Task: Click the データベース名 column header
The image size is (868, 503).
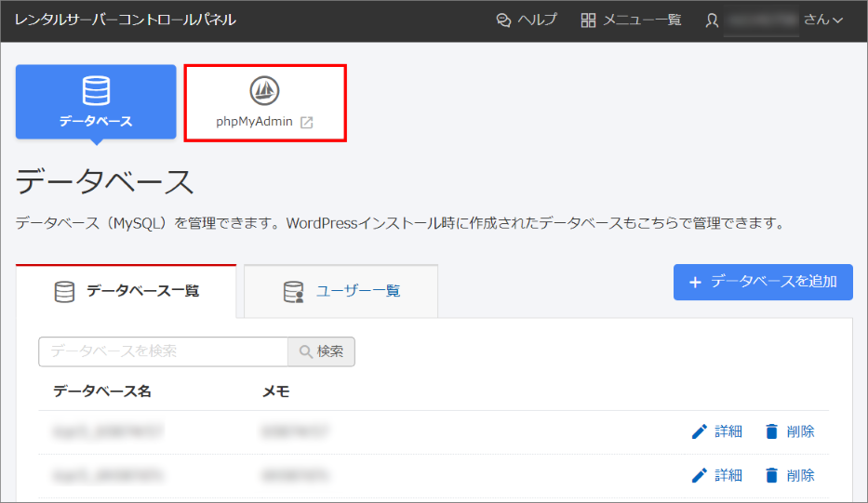Action: coord(101,391)
